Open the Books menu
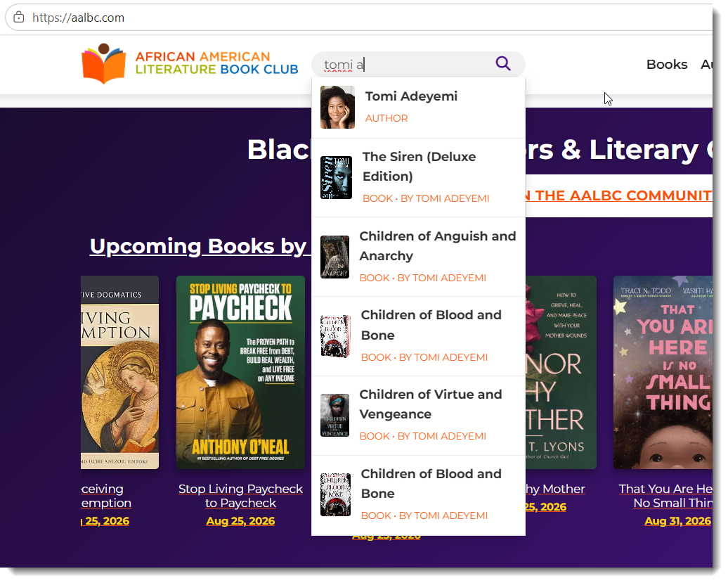 coord(667,64)
